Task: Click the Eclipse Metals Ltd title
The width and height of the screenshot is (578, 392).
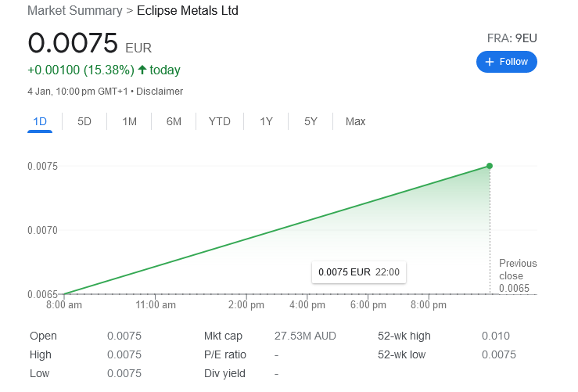Action: (x=188, y=11)
